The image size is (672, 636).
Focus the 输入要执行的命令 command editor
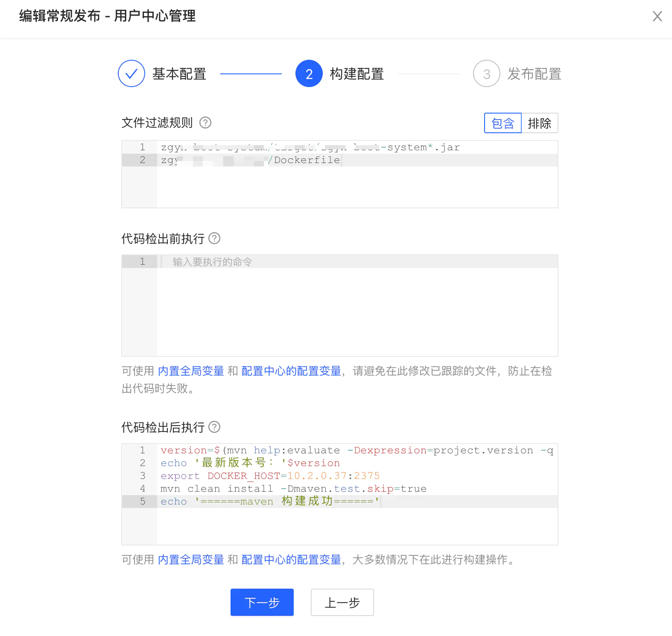click(x=340, y=306)
